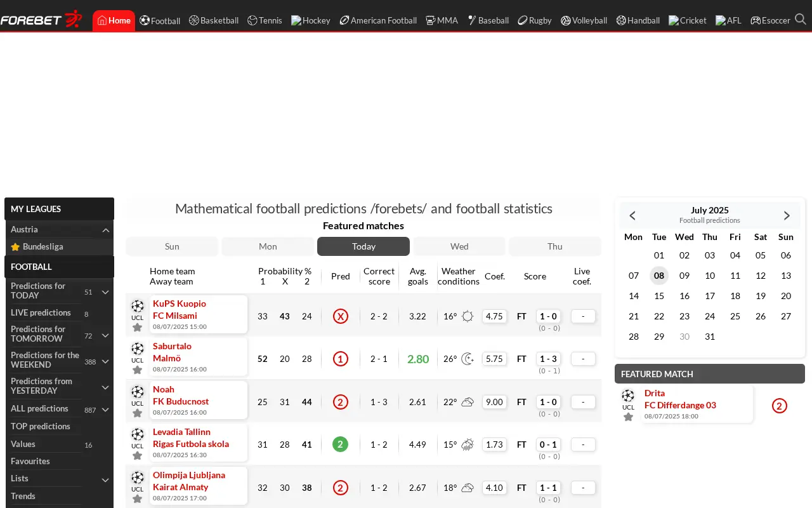Toggle favourite star for Noah match
Viewport: 812px width, 508px height.
pyautogui.click(x=138, y=413)
